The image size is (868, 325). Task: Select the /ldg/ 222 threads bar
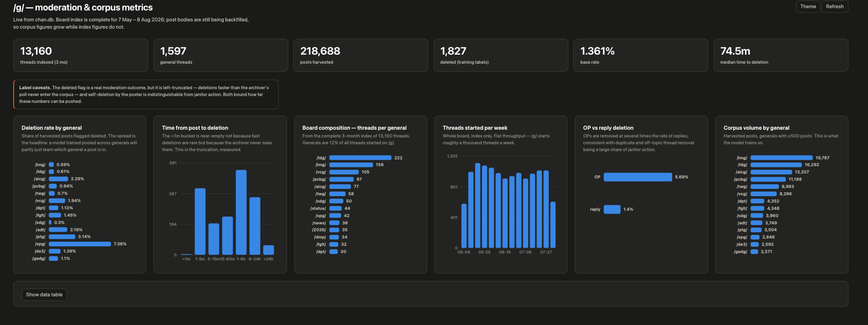click(x=360, y=157)
